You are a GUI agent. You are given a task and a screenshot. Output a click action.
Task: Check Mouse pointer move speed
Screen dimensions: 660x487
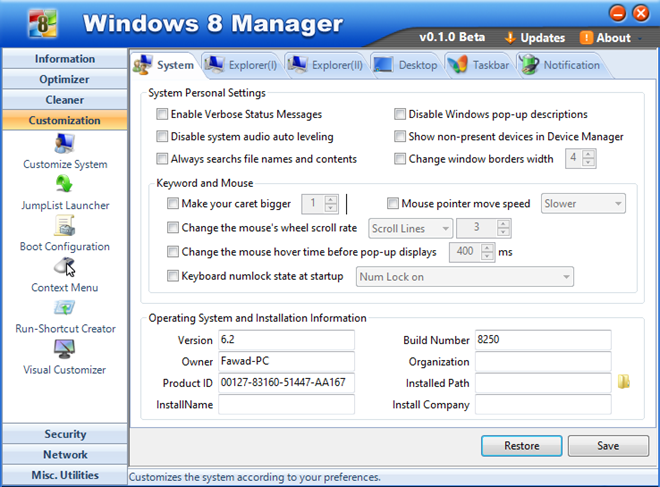click(393, 203)
